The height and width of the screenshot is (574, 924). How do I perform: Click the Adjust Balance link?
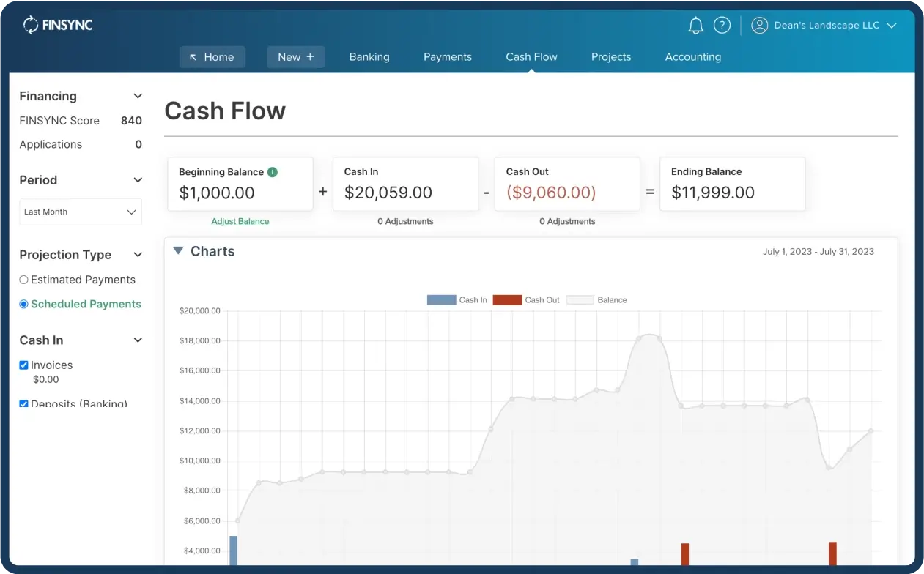(x=240, y=220)
